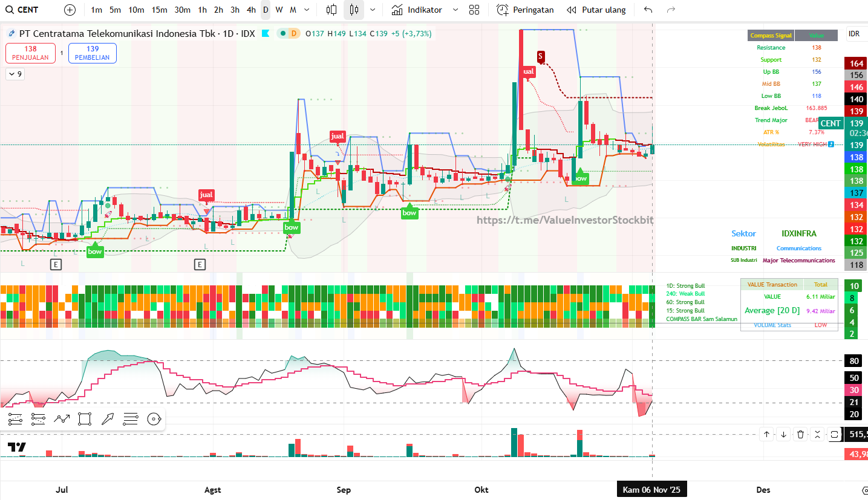Viewport: 868px width, 500px height.
Task: Expand the collapsed indicators legend showing 9
Action: (x=15, y=74)
